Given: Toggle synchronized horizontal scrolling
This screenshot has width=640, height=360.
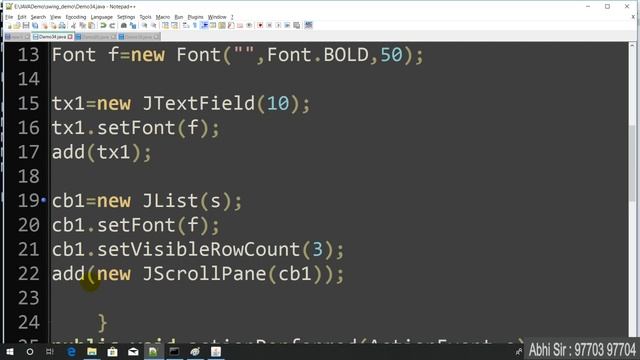Looking at the screenshot, I should pos(174,25).
